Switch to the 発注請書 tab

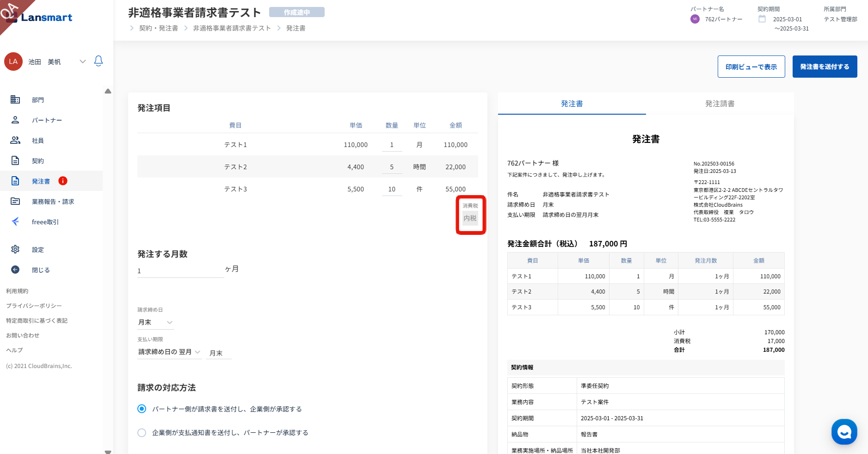tap(720, 104)
